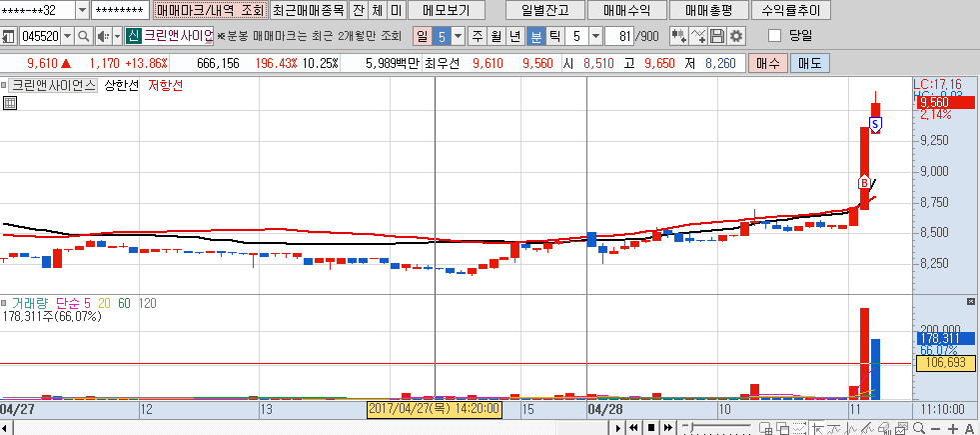980x435 pixels.
Task: Click the save chart floppy disk icon
Action: [717, 36]
